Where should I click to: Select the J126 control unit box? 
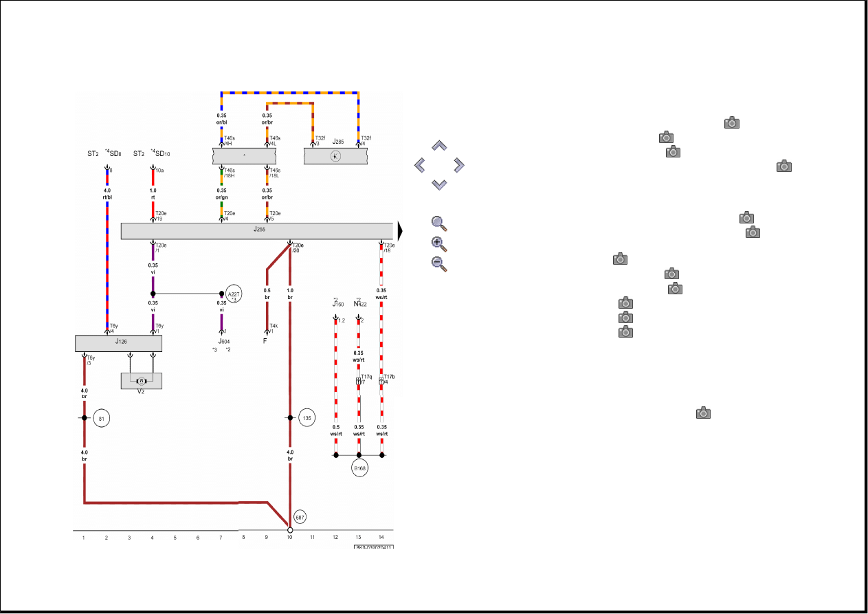click(x=118, y=344)
